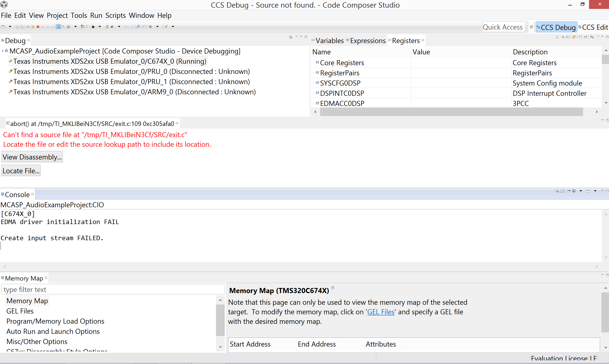Click the Restart green arrow icon
609x364 pixels.
point(107,27)
